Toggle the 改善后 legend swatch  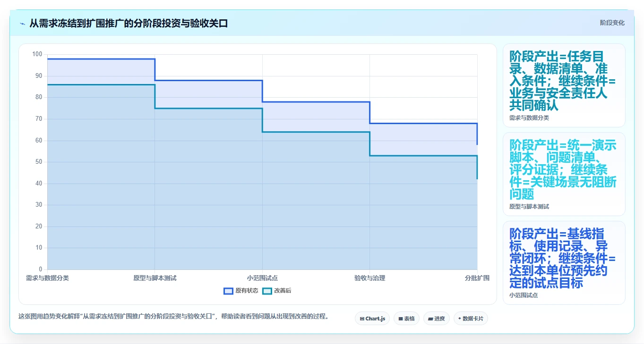267,291
